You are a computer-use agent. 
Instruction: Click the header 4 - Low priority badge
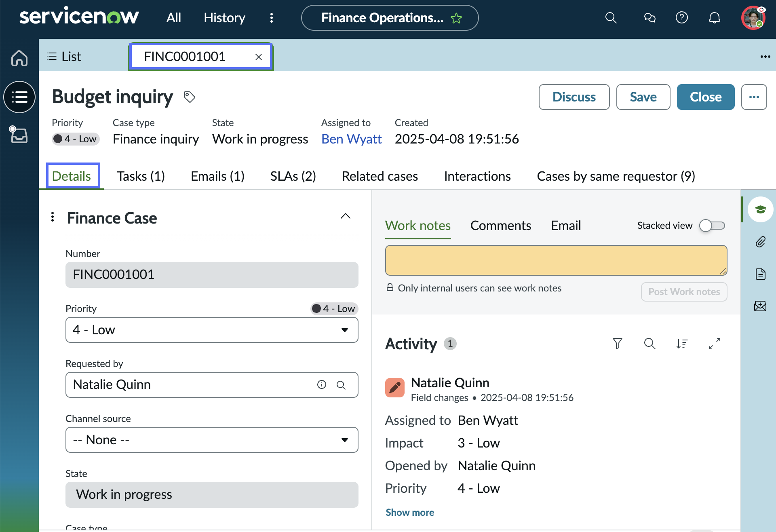76,139
